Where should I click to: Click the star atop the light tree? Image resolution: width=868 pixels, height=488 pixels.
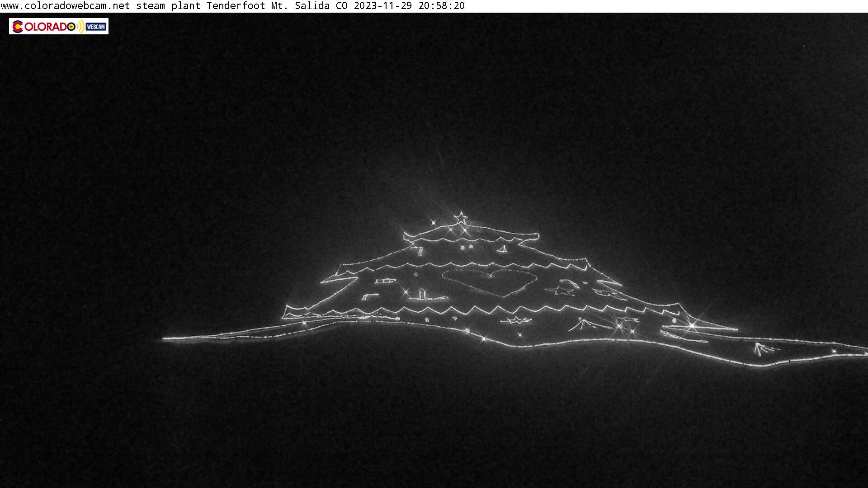click(x=461, y=218)
